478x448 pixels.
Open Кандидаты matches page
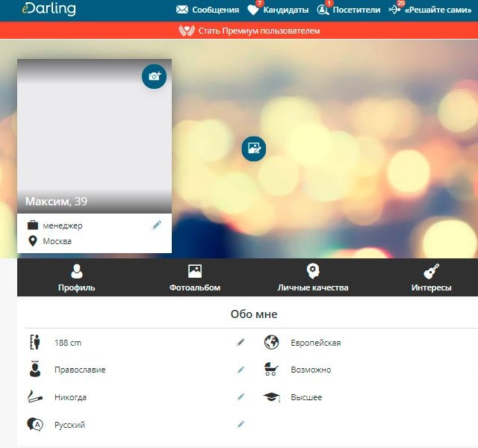click(278, 10)
